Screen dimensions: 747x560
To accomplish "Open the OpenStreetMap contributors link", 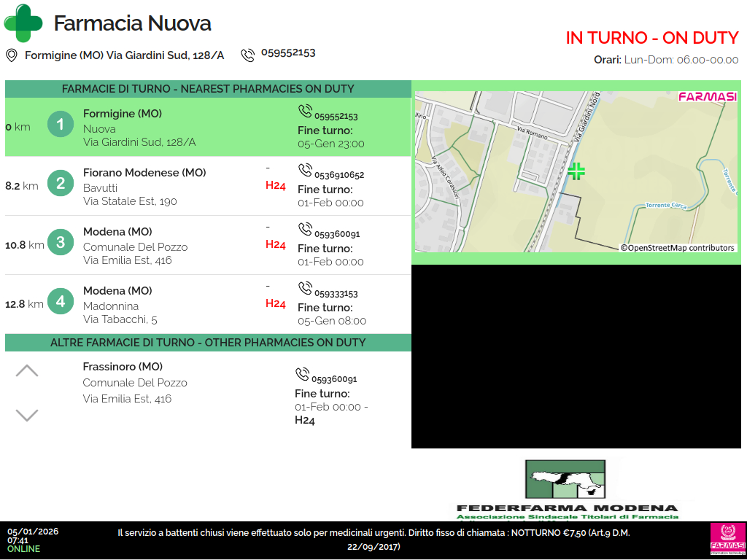I will pos(678,248).
